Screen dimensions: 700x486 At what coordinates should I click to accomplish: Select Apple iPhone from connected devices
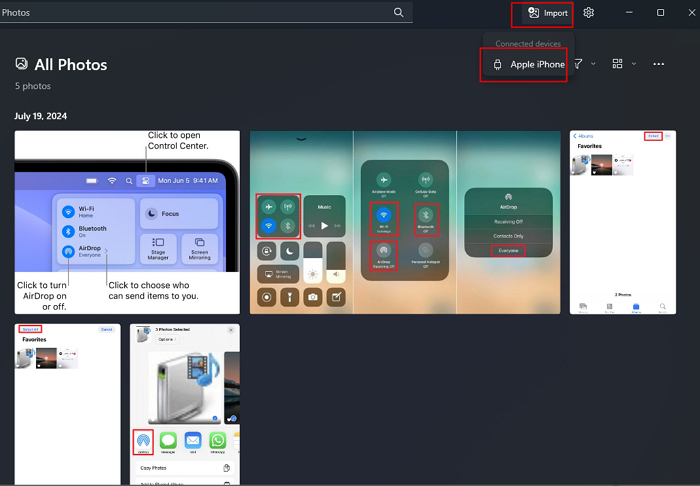click(x=529, y=64)
